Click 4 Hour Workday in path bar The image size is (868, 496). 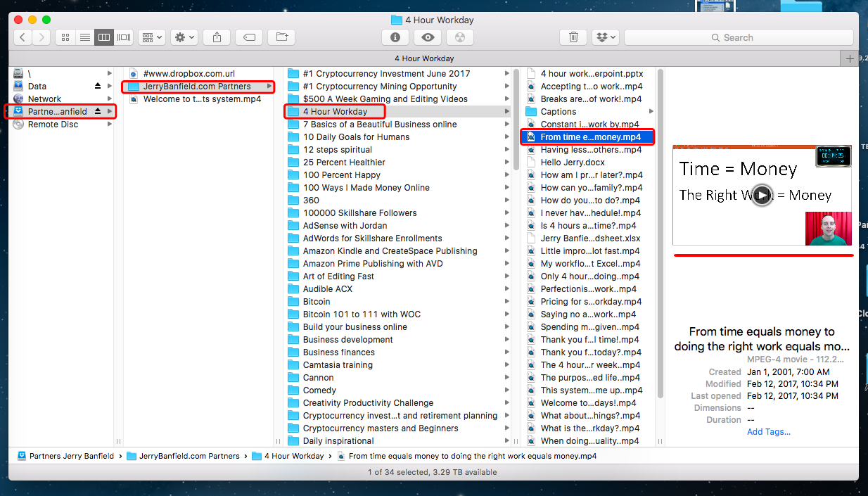(x=288, y=456)
